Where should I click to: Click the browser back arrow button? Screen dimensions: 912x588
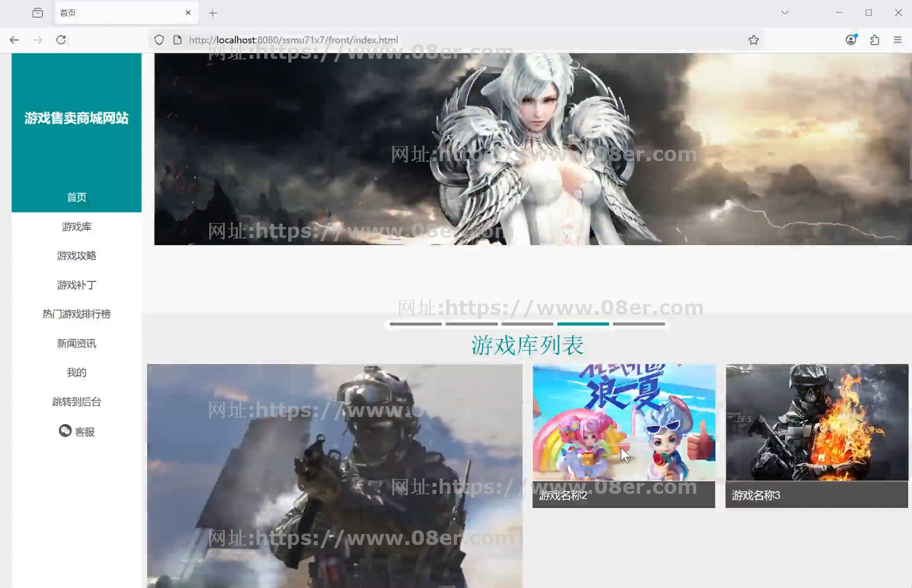click(x=15, y=40)
